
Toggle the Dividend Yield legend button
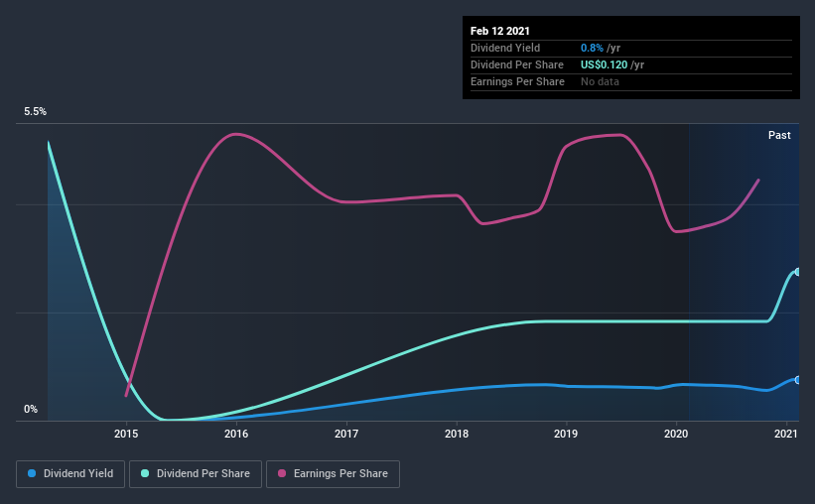(70, 474)
